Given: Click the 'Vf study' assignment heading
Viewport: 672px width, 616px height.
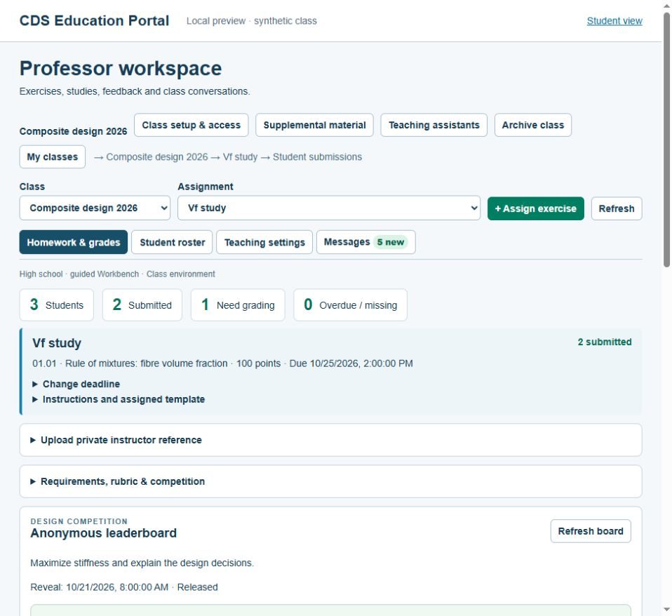Looking at the screenshot, I should point(57,343).
